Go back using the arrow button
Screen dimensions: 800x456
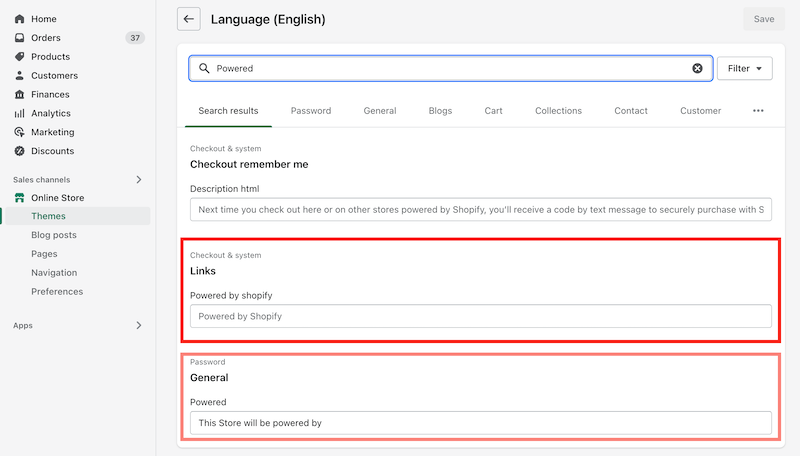pos(188,19)
